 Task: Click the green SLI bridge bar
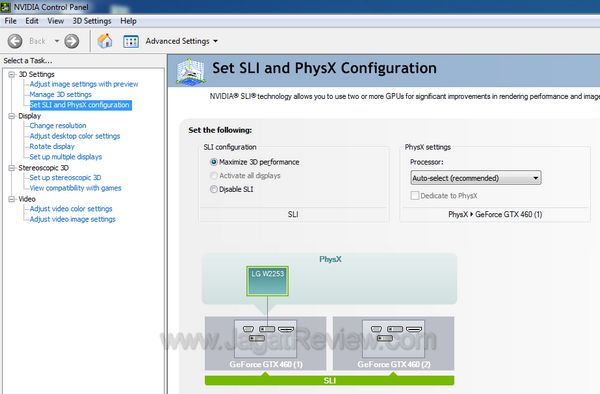(329, 381)
